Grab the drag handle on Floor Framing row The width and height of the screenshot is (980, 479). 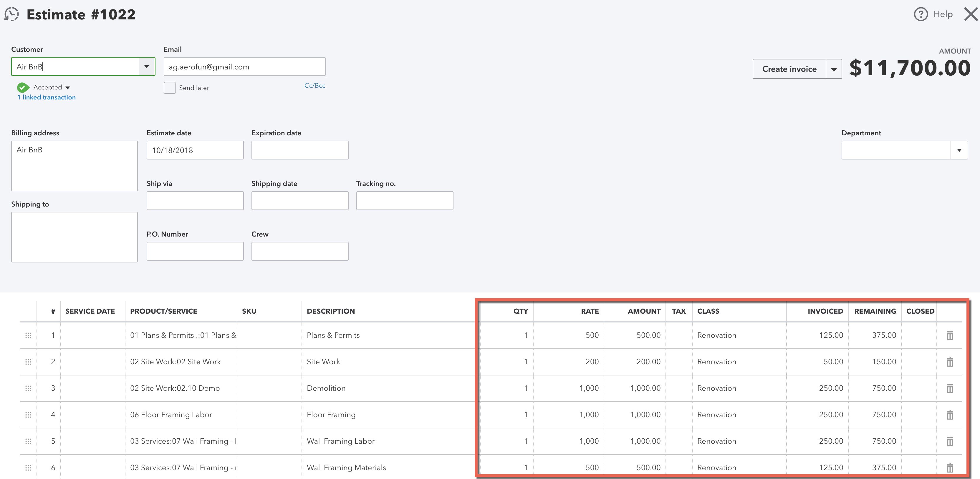click(x=28, y=415)
